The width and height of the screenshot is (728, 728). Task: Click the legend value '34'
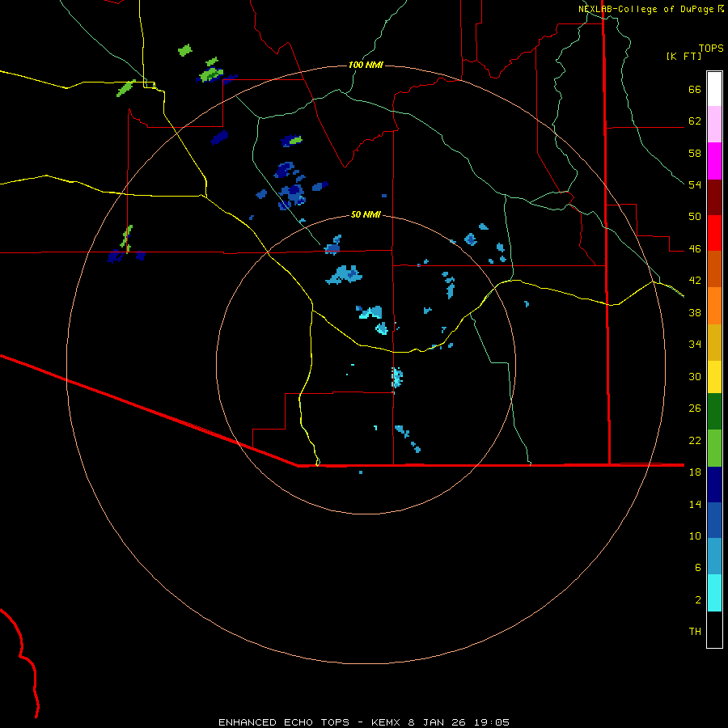point(695,344)
